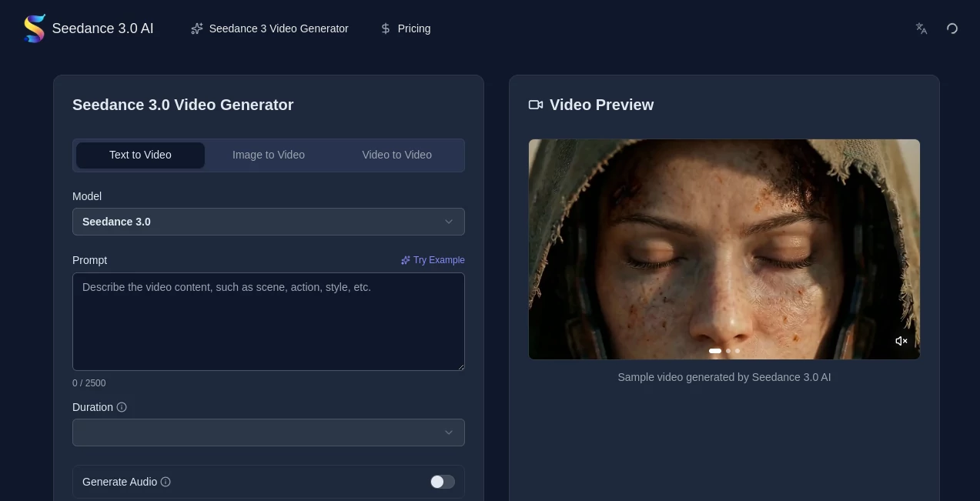Click inside the prompt description field
This screenshot has height=501, width=980.
[x=269, y=322]
